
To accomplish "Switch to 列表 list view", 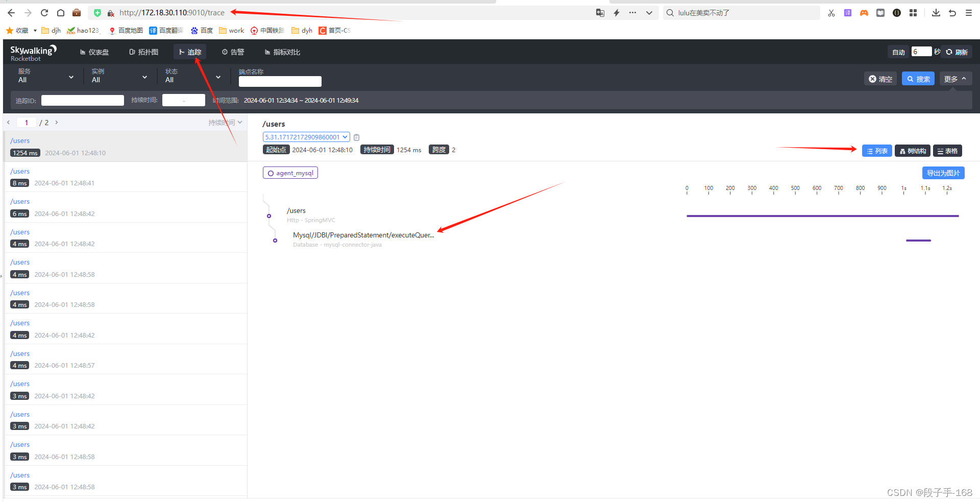I will tap(877, 151).
